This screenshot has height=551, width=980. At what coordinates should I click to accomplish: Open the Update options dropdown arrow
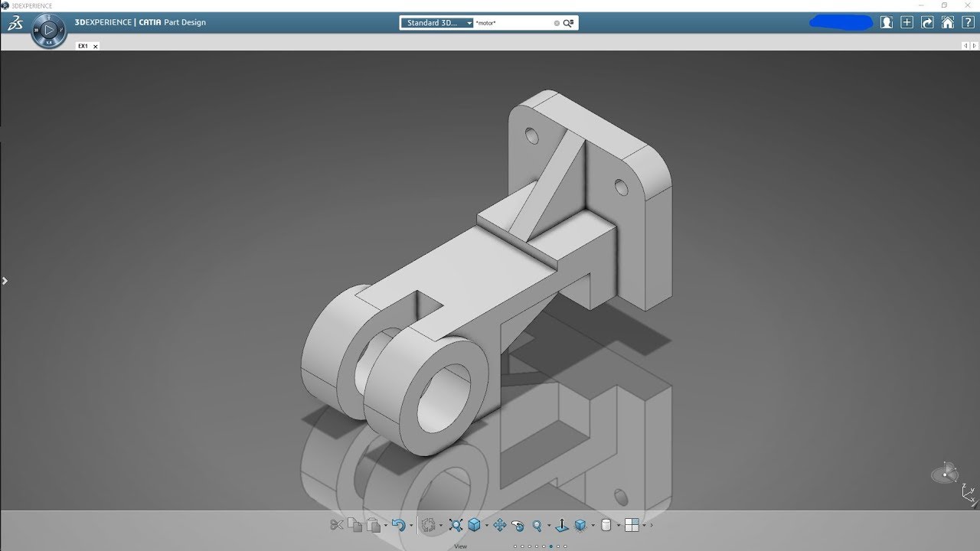(441, 525)
